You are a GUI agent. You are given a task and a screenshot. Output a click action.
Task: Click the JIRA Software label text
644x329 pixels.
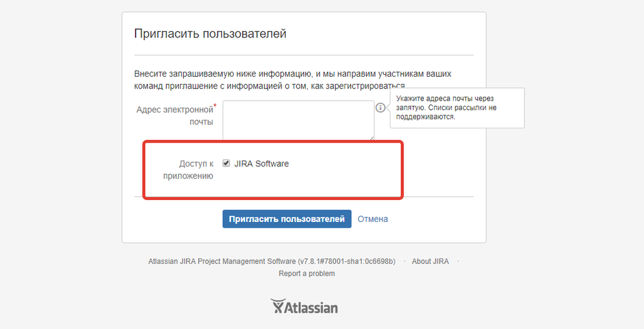point(261,163)
